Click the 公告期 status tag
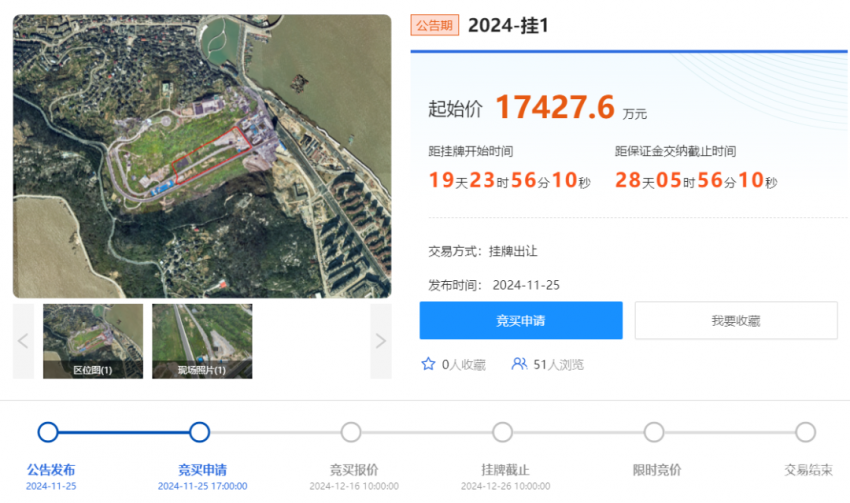 435,25
